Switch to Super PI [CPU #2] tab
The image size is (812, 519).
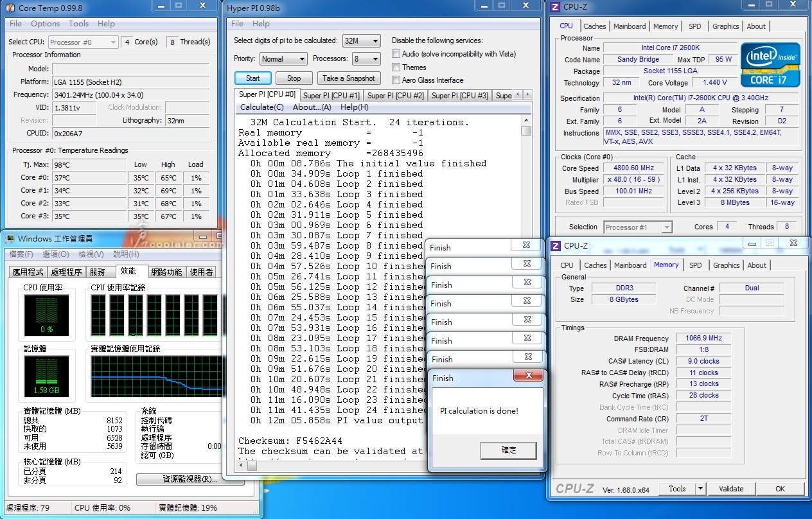(396, 96)
